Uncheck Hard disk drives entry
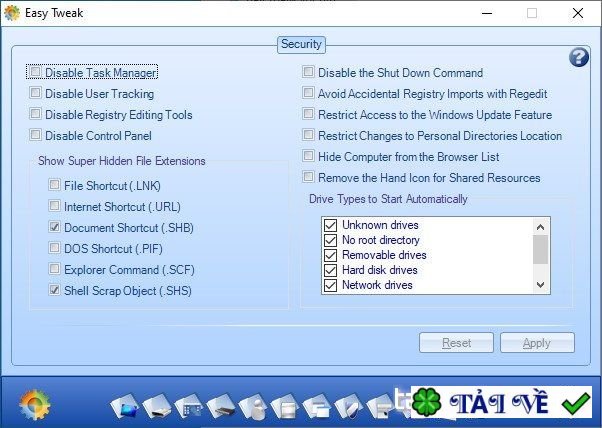 pos(331,270)
